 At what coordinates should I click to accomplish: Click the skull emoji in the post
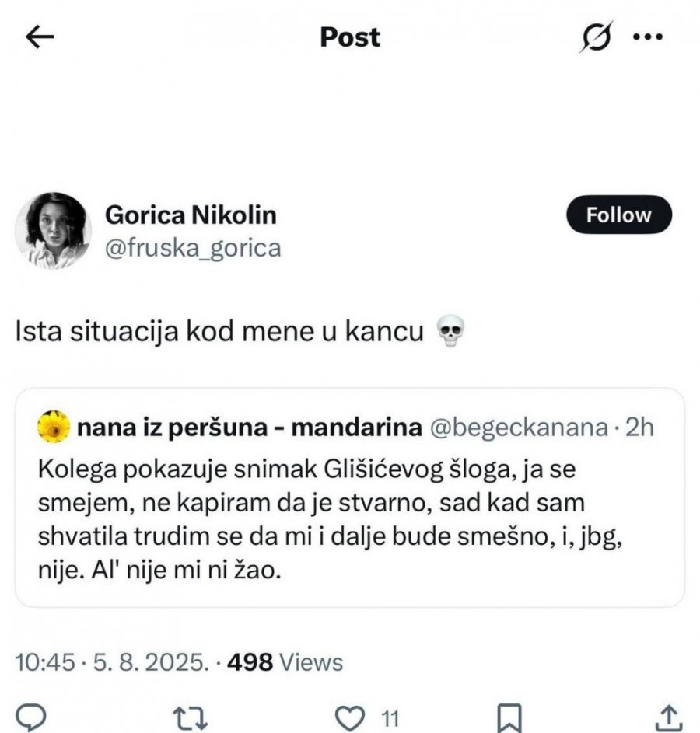pos(451,332)
